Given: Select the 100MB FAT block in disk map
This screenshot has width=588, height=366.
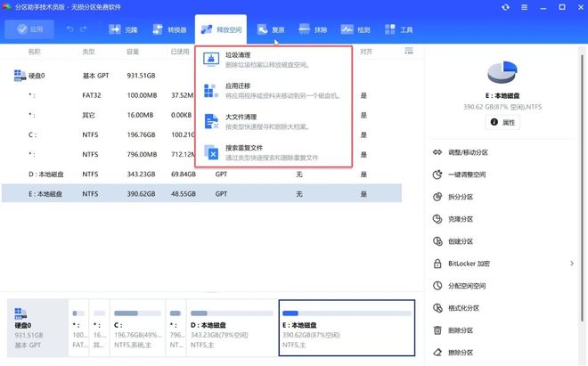Looking at the screenshot, I should pyautogui.click(x=78, y=328).
